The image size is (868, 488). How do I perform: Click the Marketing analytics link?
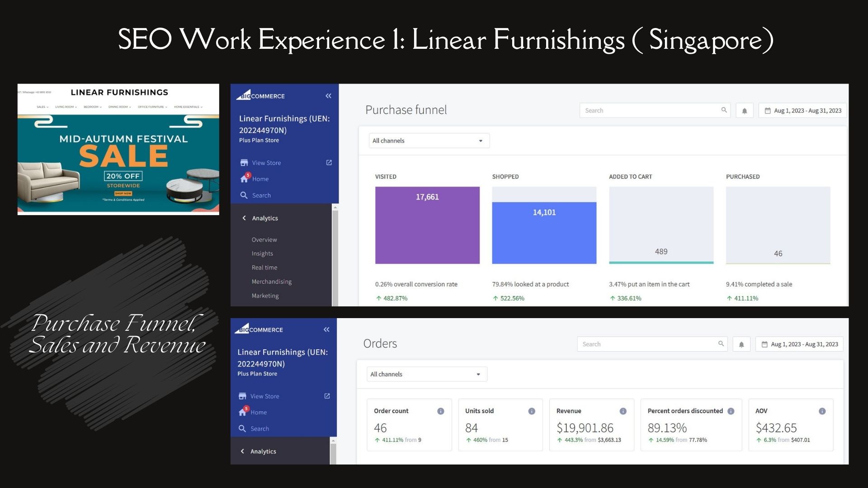tap(265, 295)
